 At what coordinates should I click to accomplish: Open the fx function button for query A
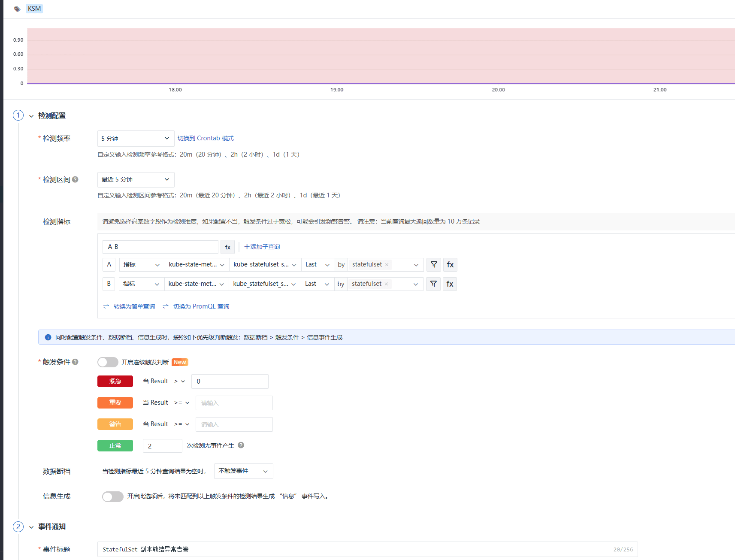[450, 265]
